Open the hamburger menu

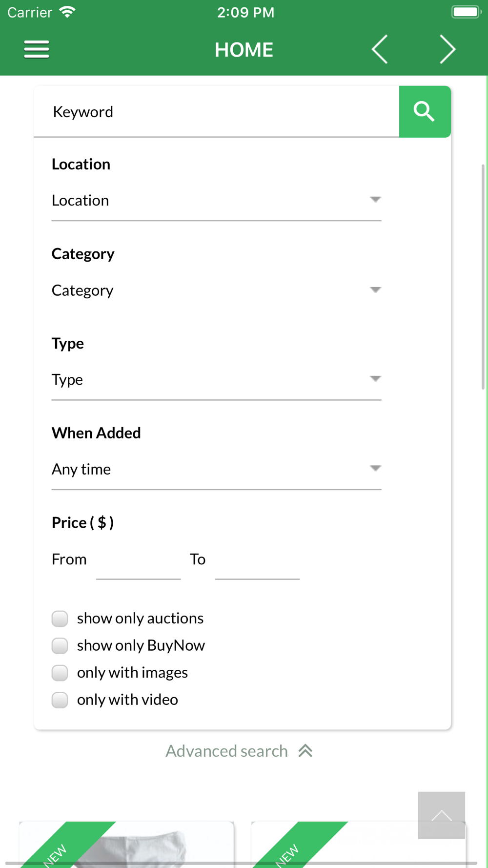point(37,49)
